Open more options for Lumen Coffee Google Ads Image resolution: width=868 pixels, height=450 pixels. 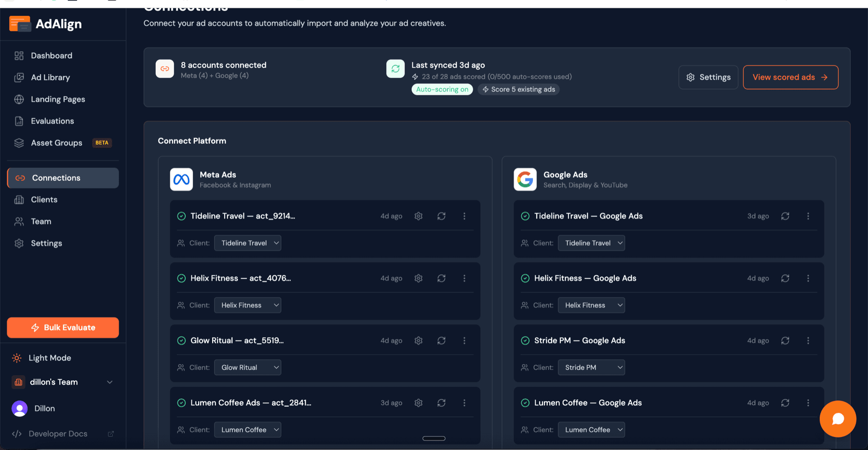[x=808, y=403]
